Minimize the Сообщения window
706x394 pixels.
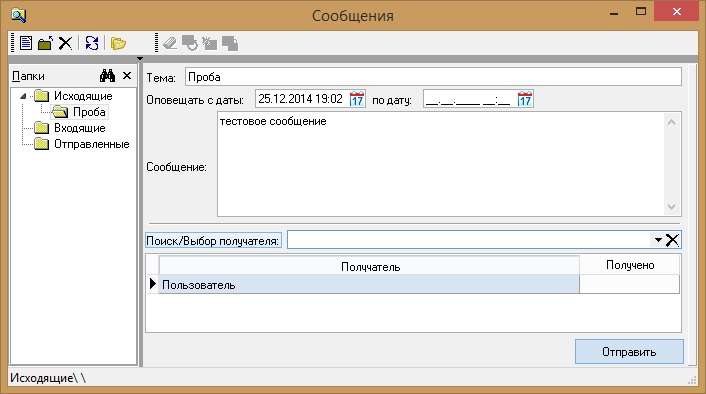point(614,13)
